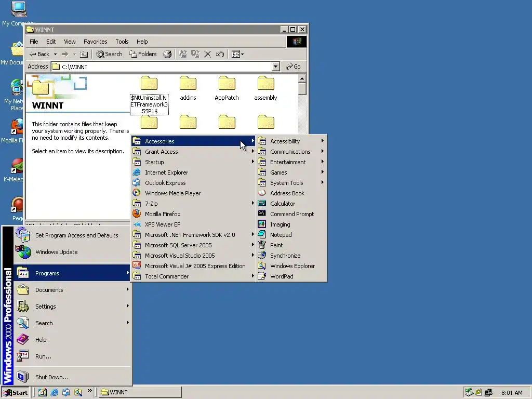Image resolution: width=532 pixels, height=399 pixels.
Task: Open Back button history dropdown arrow
Action: (x=55, y=54)
